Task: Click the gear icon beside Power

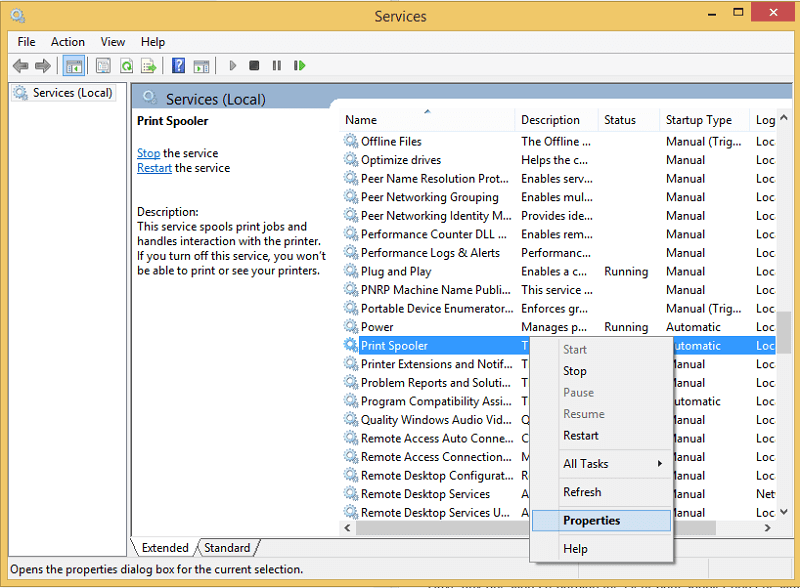Action: coord(351,327)
